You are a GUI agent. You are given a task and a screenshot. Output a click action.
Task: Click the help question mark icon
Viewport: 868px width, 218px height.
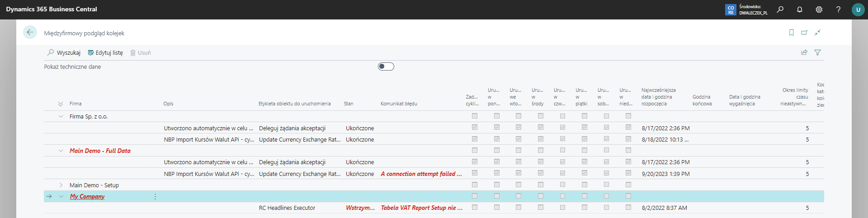tap(838, 9)
